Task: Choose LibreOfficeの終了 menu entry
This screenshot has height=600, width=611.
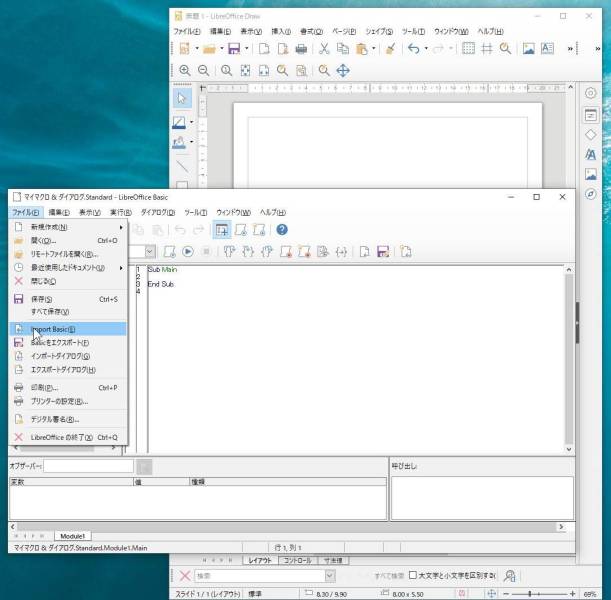Action: (x=68, y=437)
